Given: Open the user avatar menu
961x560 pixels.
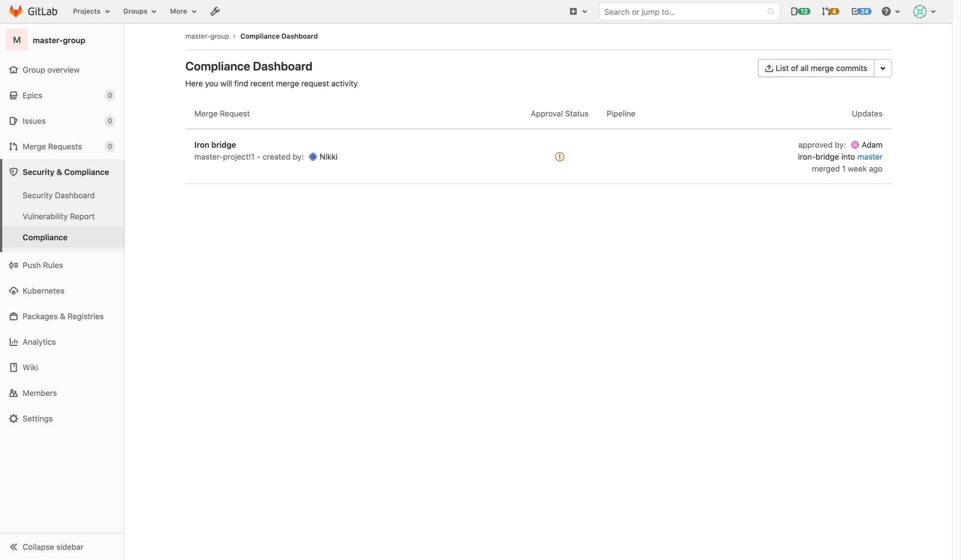Looking at the screenshot, I should [924, 12].
